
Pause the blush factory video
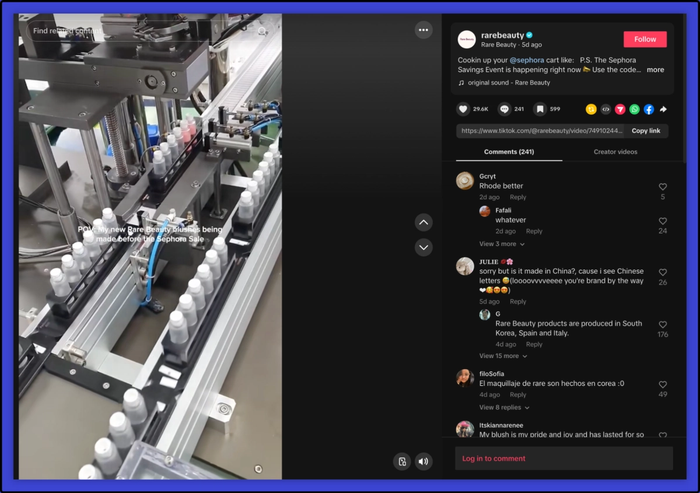[150, 246]
